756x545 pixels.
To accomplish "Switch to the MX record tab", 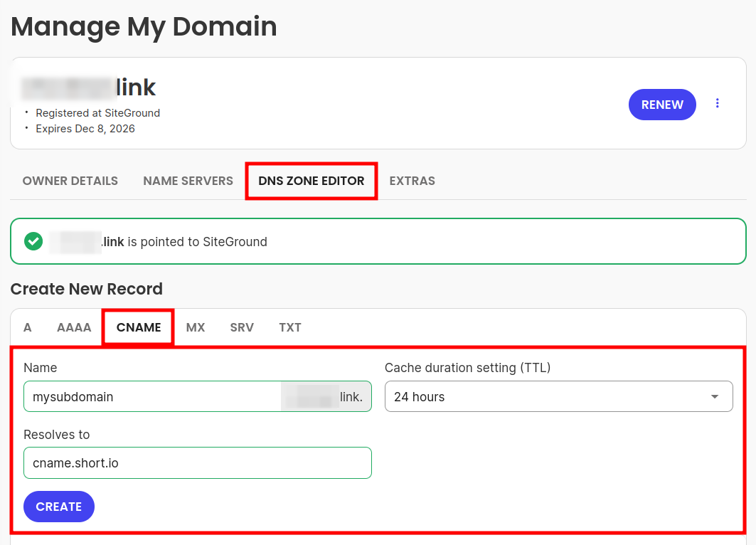I will (x=196, y=327).
